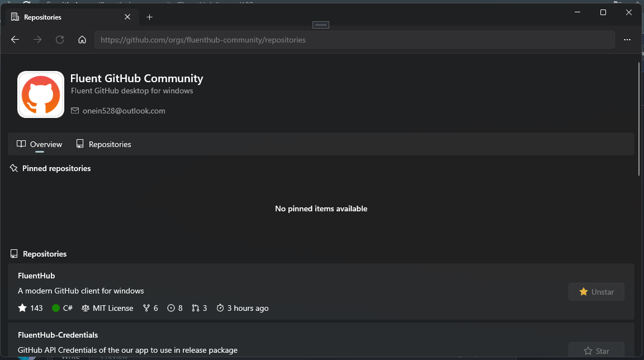
Task: Open FluentHub issues via the issues icon
Action: tap(170, 307)
